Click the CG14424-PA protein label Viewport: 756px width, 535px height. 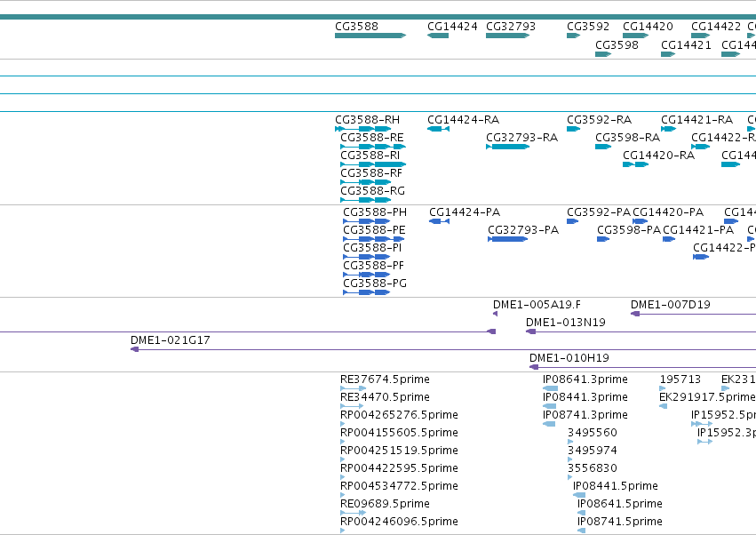(465, 212)
